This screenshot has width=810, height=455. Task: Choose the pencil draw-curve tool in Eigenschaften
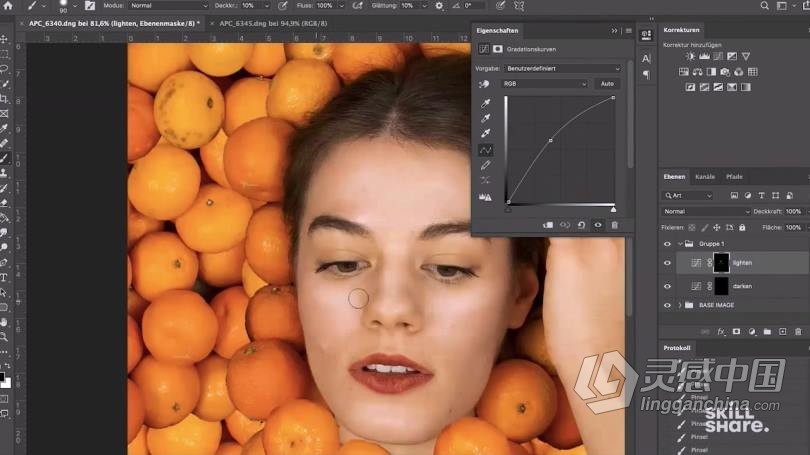(x=486, y=165)
